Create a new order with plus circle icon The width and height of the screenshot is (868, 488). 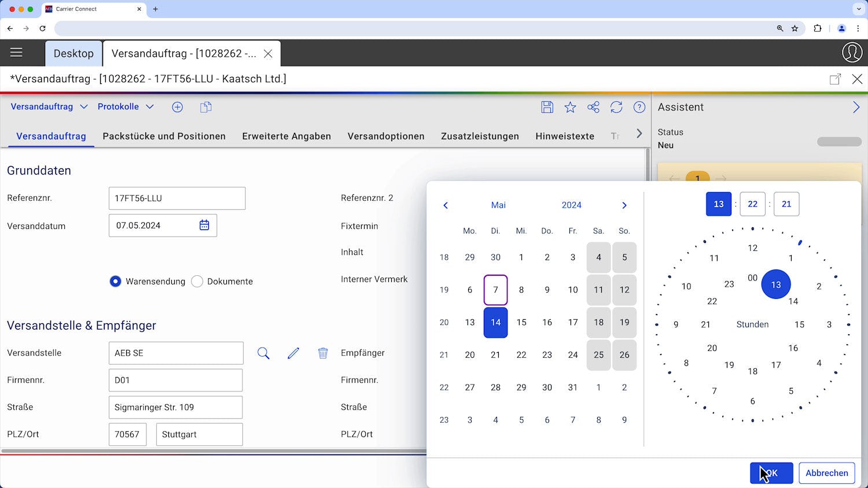pyautogui.click(x=177, y=107)
